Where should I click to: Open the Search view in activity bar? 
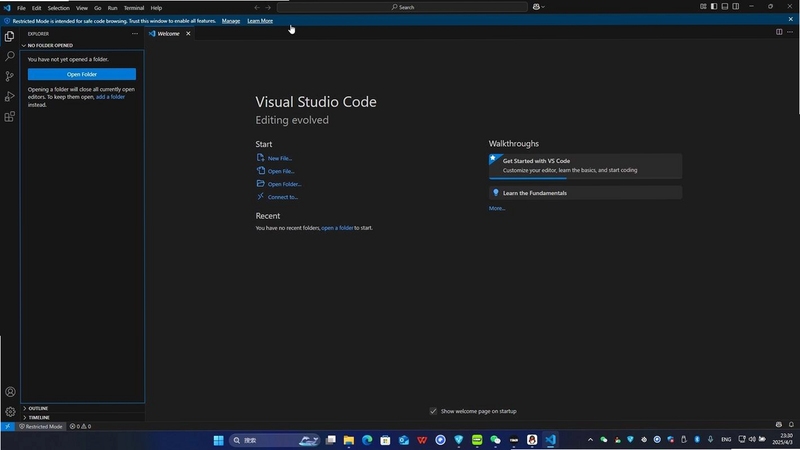coord(10,56)
